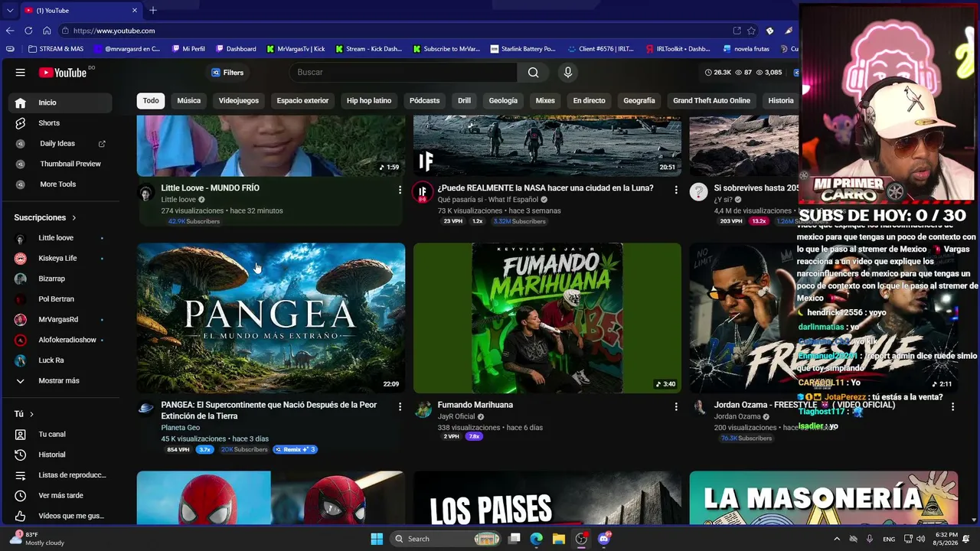Open the Historial history icon
Screen dimensions: 980x551
click(21, 455)
